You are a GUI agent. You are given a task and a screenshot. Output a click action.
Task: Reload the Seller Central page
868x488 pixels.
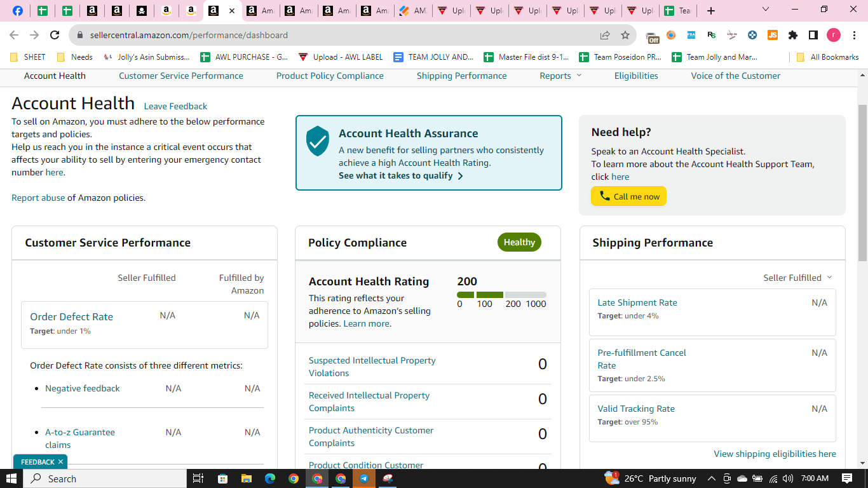(55, 35)
